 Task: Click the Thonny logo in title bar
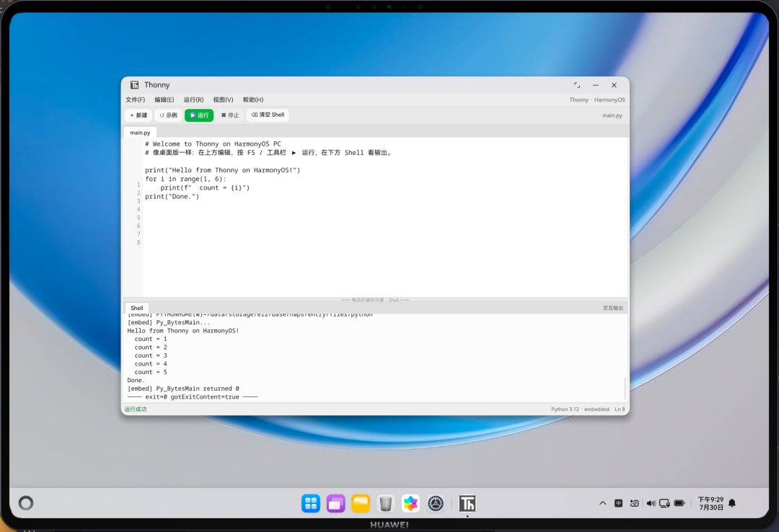click(x=135, y=85)
